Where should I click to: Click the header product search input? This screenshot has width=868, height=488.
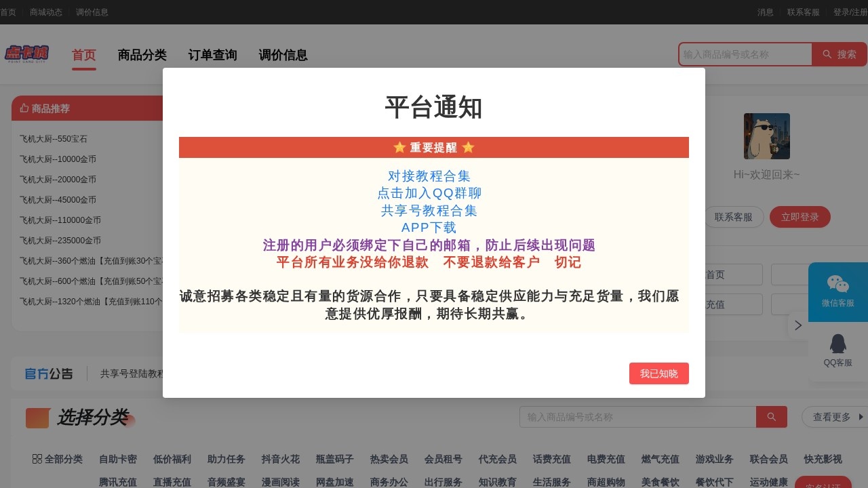tap(745, 54)
